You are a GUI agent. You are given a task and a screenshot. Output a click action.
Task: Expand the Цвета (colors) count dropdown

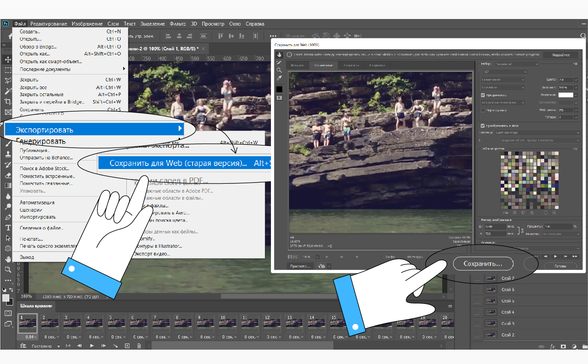(576, 79)
